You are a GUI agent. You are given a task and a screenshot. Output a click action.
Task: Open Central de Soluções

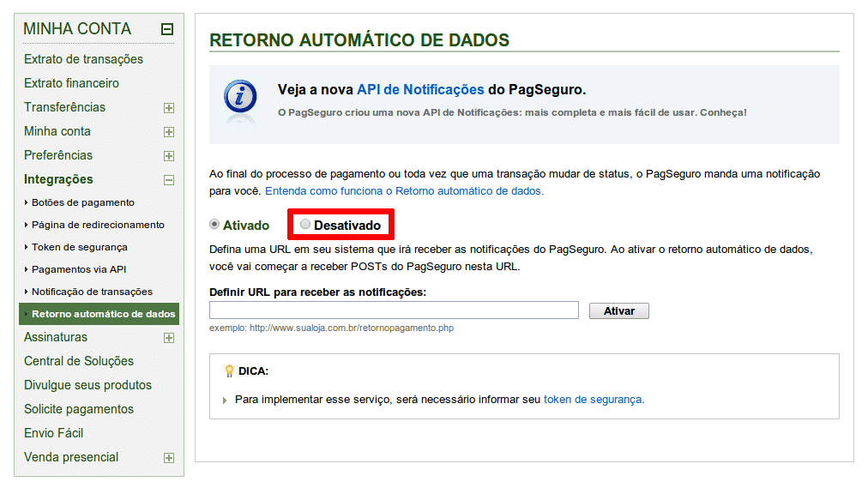pyautogui.click(x=79, y=361)
